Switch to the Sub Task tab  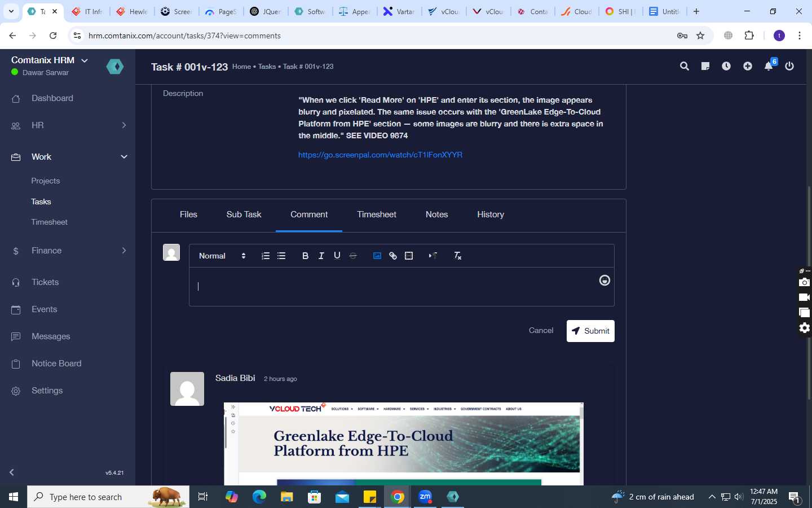pos(244,214)
